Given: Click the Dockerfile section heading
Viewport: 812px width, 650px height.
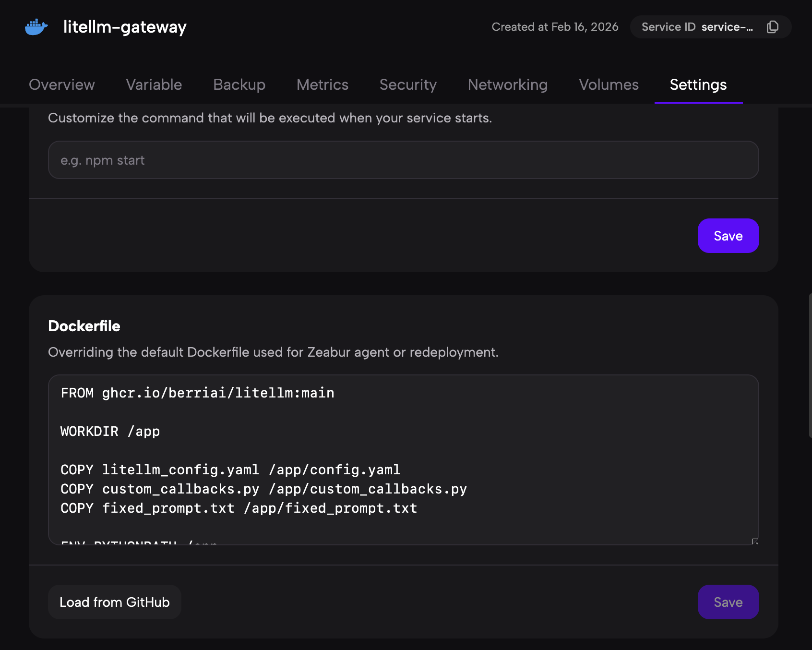Looking at the screenshot, I should pyautogui.click(x=84, y=326).
